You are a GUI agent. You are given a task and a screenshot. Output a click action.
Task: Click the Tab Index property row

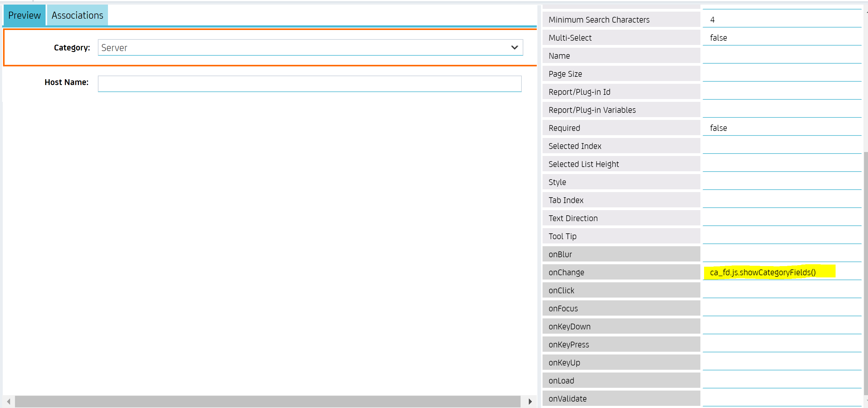(x=621, y=200)
